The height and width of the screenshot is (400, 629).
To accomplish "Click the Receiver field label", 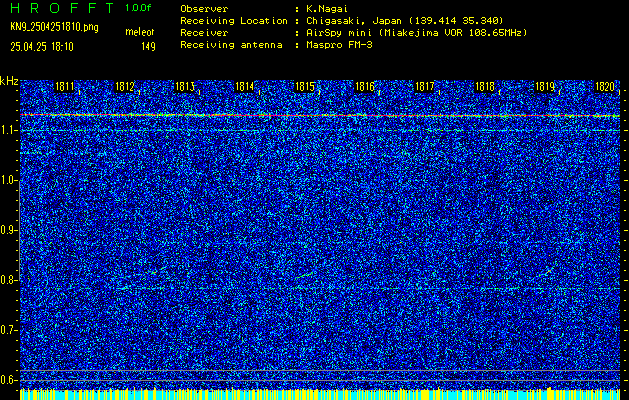I will 204,32.
